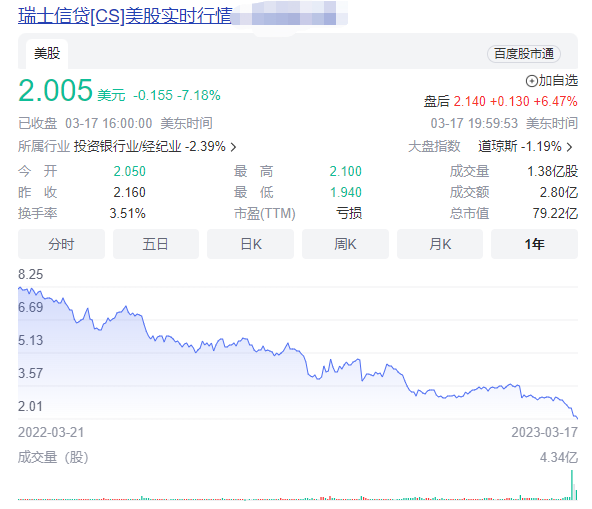Click the after-hours price 2.140
This screenshot has height=509, width=592.
point(469,102)
